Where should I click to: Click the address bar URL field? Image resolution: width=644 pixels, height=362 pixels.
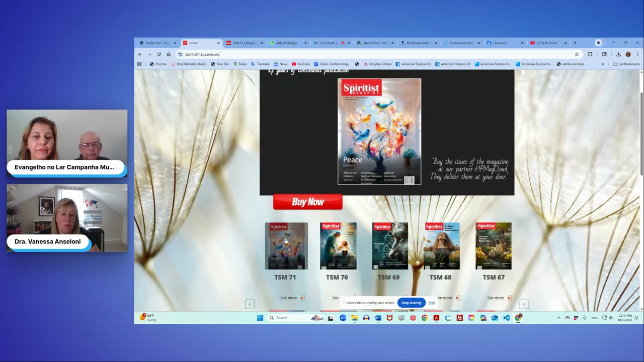coord(377,54)
